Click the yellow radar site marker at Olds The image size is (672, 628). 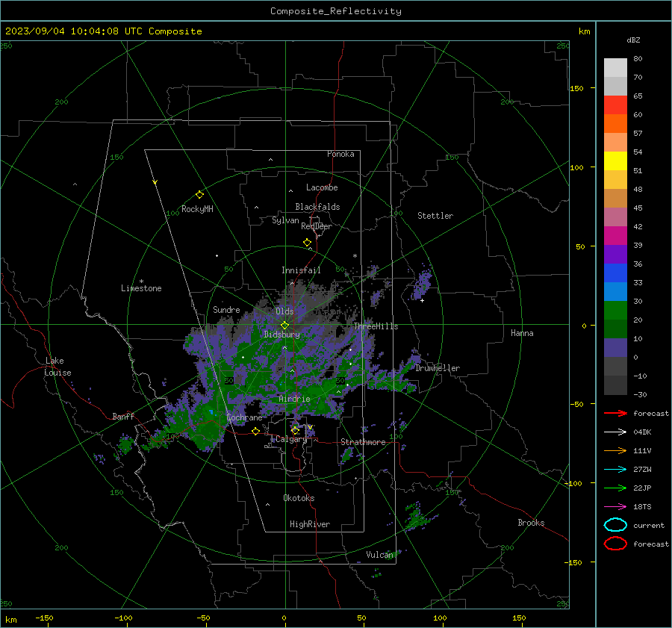coord(285,326)
